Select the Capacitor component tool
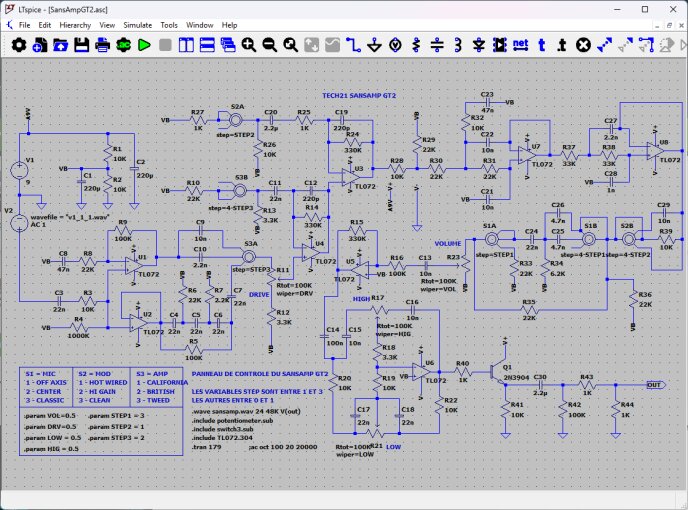 coord(437,45)
